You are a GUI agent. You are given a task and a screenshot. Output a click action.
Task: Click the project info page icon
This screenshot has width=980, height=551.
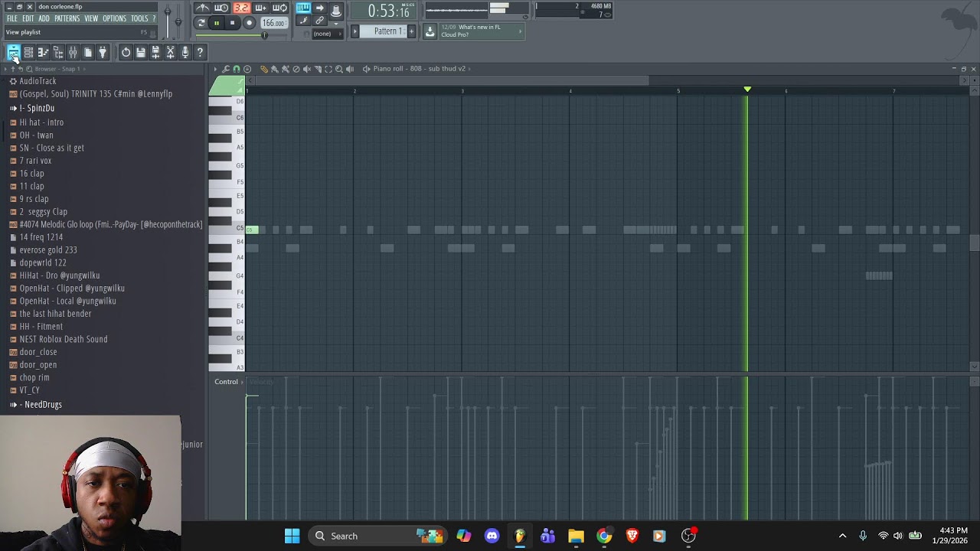click(x=87, y=52)
